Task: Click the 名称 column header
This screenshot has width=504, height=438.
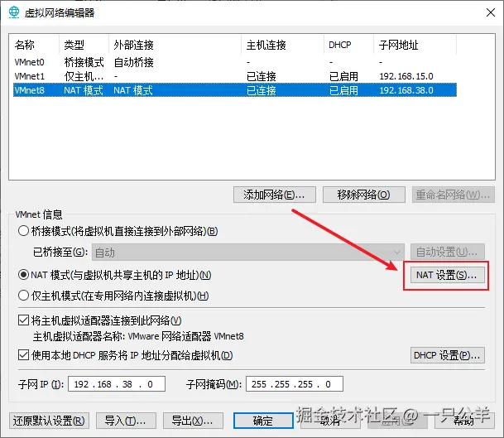Action: tap(36, 45)
